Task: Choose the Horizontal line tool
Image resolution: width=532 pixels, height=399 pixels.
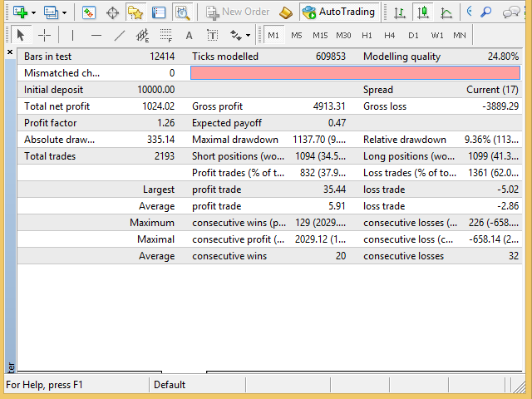Action: click(96, 35)
